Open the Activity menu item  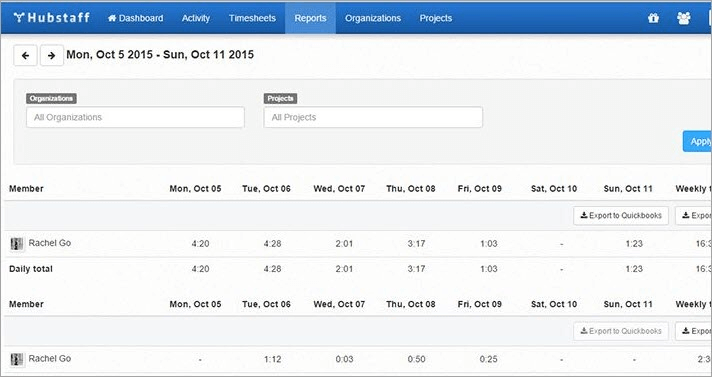coord(196,18)
